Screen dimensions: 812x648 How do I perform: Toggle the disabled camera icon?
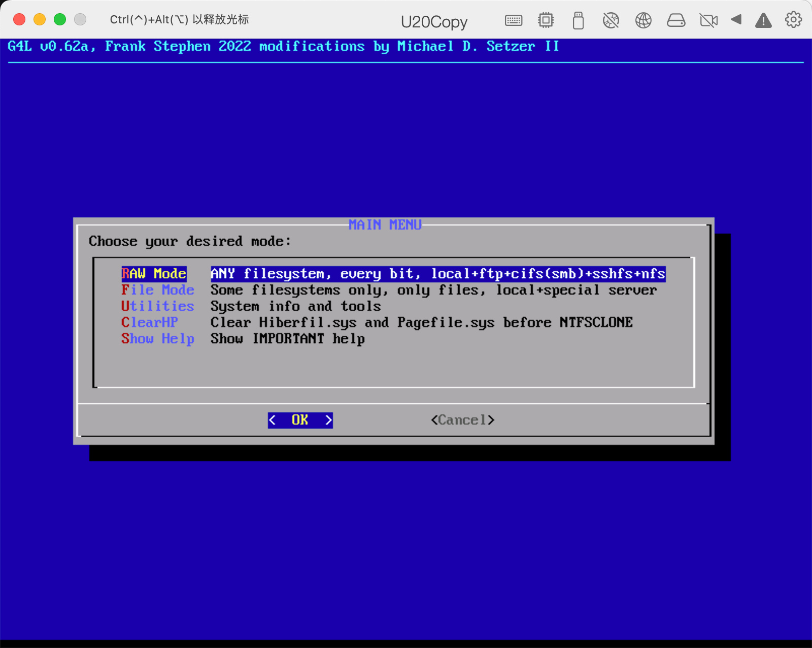click(x=708, y=20)
